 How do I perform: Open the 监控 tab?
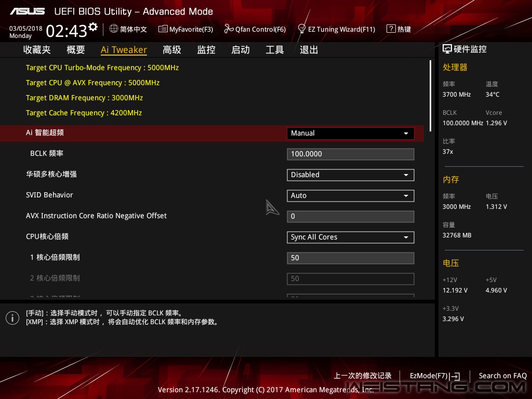[206, 50]
